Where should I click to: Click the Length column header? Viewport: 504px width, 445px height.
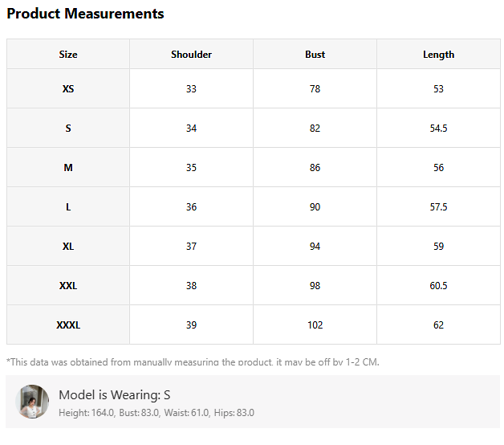438,55
